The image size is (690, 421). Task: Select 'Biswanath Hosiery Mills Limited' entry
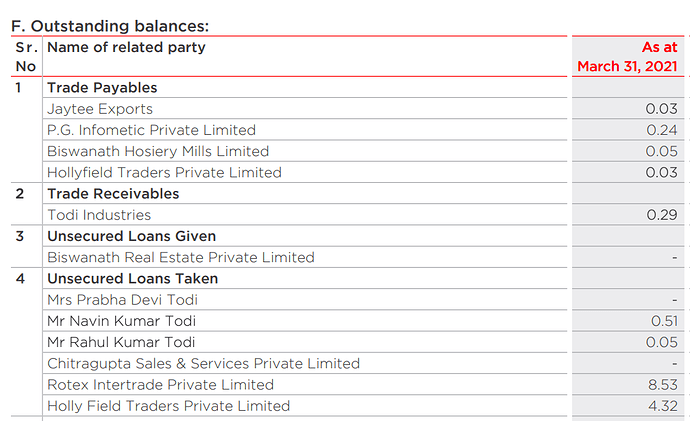tap(158, 151)
